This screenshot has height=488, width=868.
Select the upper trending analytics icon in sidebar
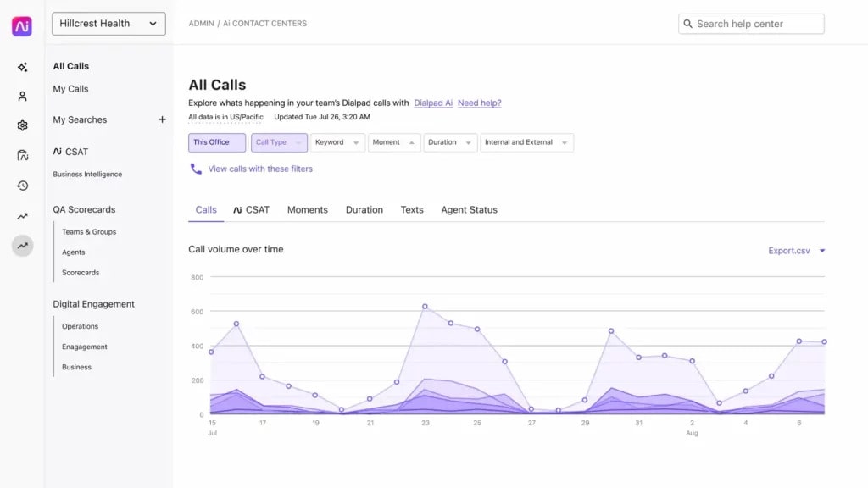click(x=21, y=215)
